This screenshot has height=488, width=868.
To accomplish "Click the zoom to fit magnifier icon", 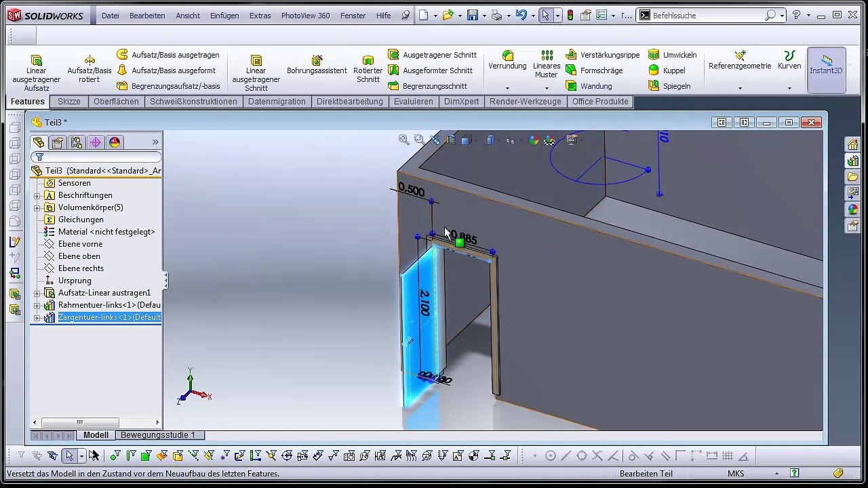I will pyautogui.click(x=404, y=140).
